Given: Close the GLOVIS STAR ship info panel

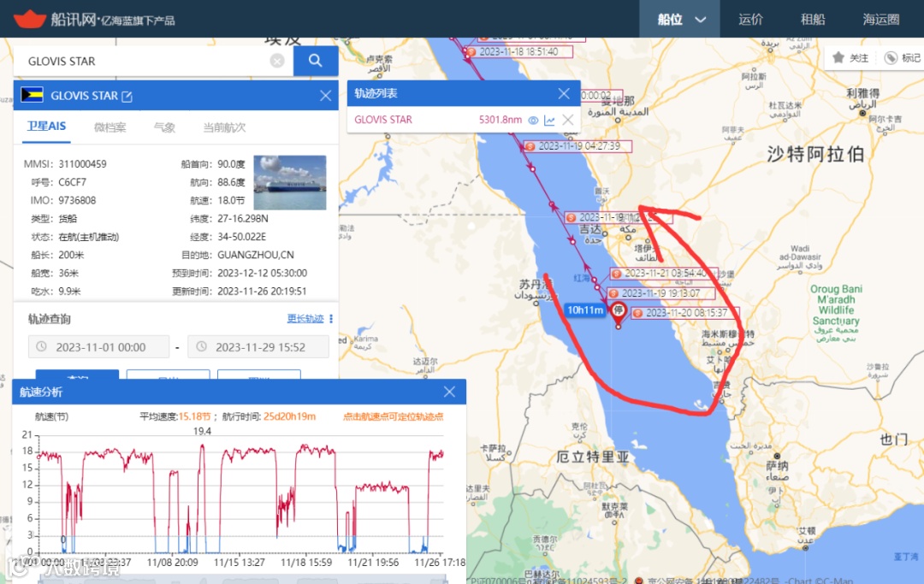Looking at the screenshot, I should (x=325, y=96).
